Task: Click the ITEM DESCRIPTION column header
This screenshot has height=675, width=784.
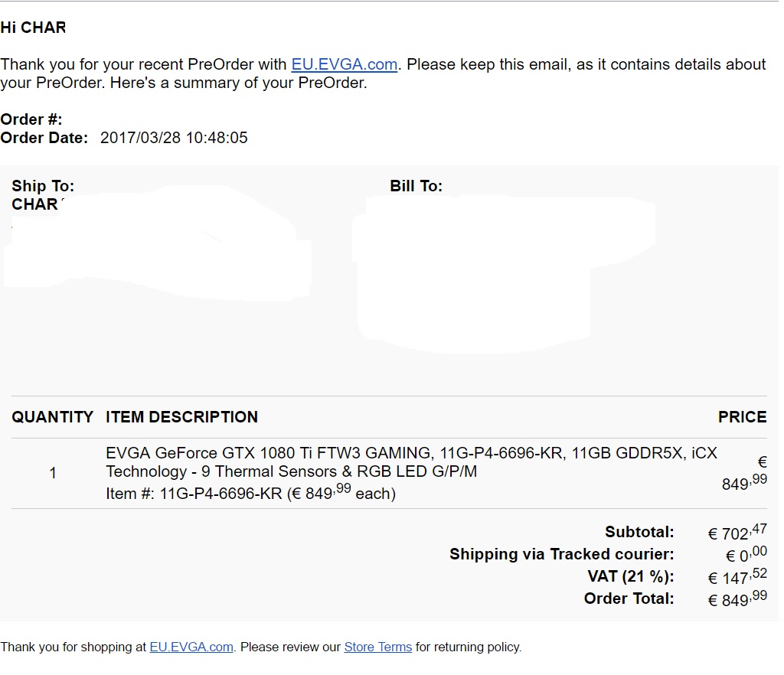Action: 181,417
